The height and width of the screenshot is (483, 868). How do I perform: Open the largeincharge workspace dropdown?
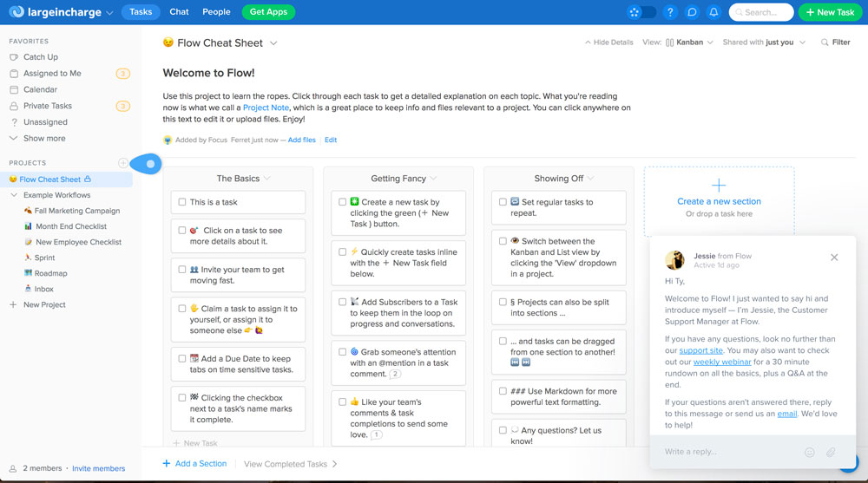tap(109, 13)
